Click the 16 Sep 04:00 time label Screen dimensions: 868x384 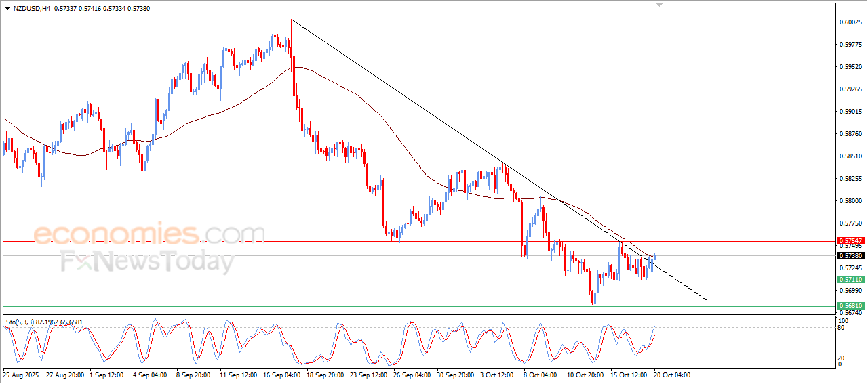[283, 375]
